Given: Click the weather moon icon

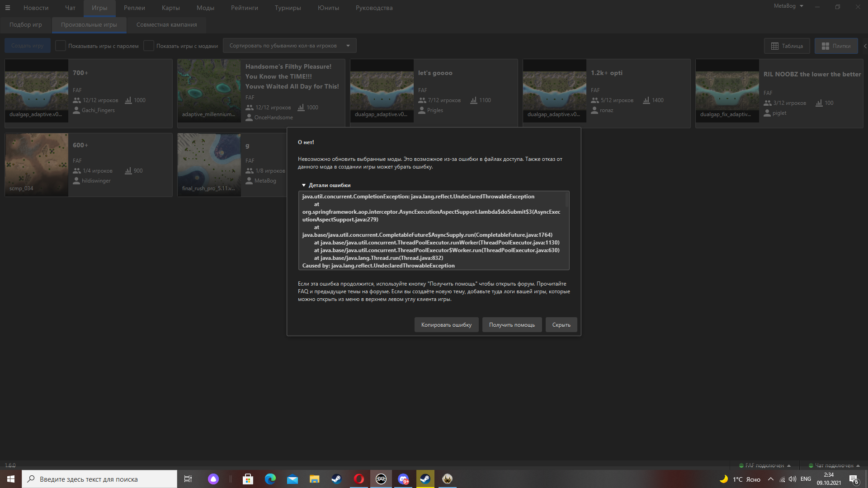Looking at the screenshot, I should (x=724, y=479).
